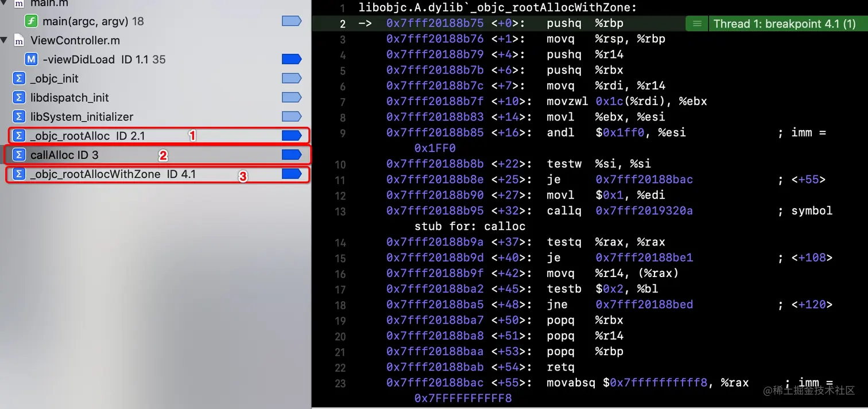Select the main(argc, argv) 18 breakpoint row
Screen dimensions: 868x409
point(156,21)
